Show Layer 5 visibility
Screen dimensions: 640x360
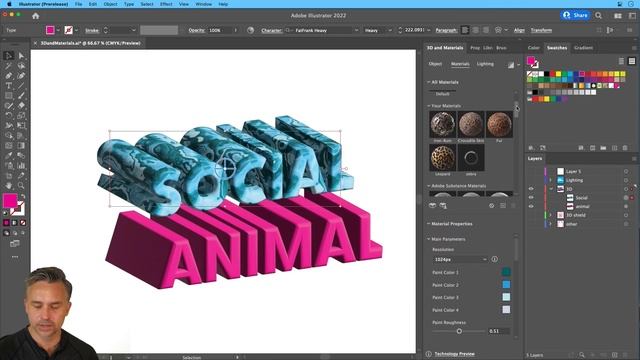point(531,171)
